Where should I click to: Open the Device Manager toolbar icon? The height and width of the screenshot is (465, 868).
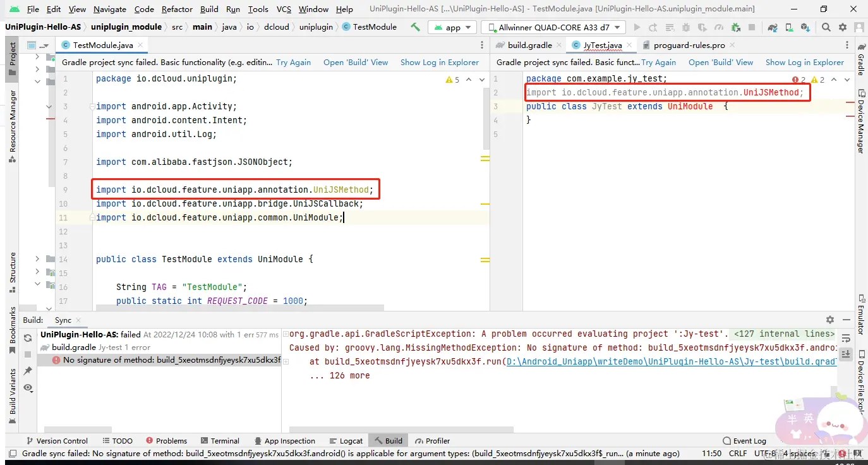789,27
